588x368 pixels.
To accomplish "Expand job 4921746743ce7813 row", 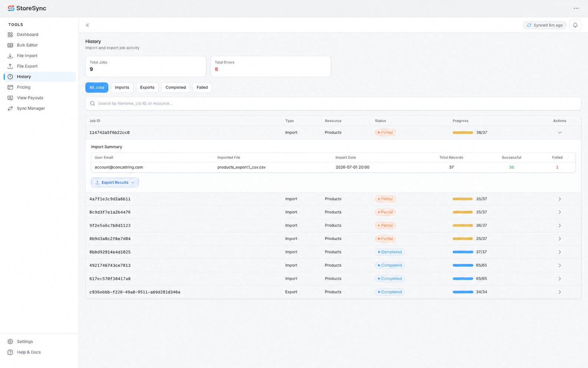I will pos(560,266).
